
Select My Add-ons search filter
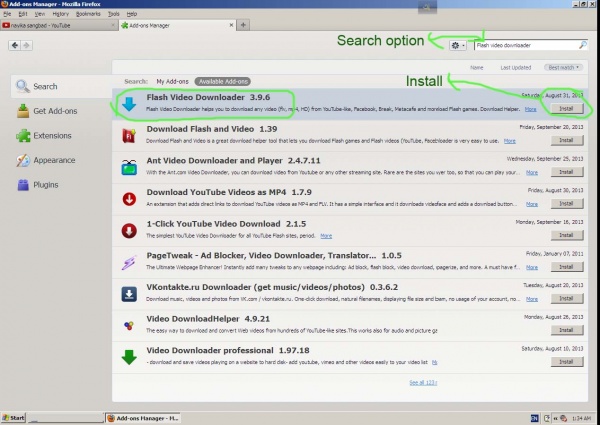tap(172, 81)
